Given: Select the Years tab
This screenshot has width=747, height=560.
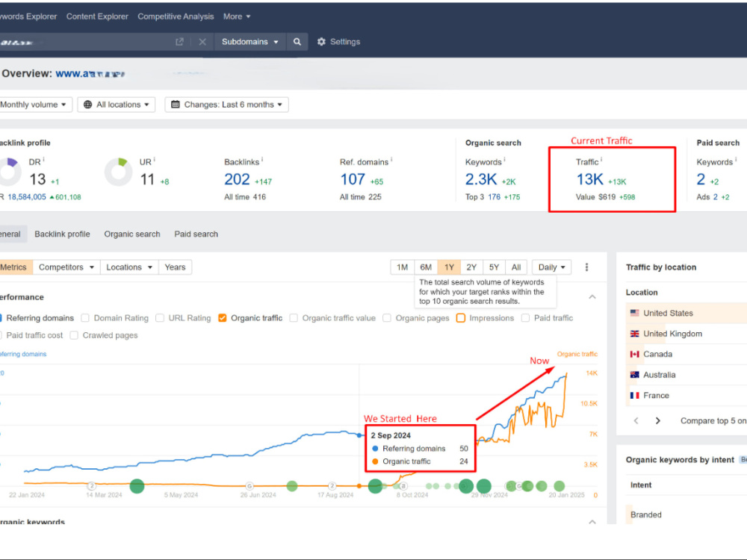Looking at the screenshot, I should point(175,267).
